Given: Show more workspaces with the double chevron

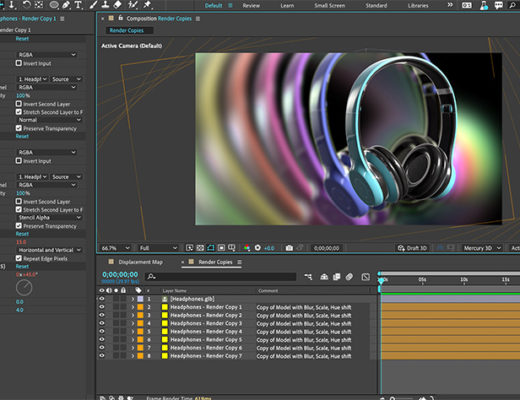Looking at the screenshot, I should (450, 5).
